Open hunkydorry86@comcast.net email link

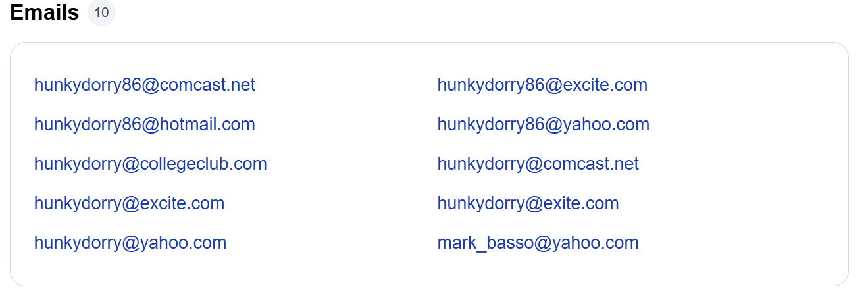coord(145,85)
